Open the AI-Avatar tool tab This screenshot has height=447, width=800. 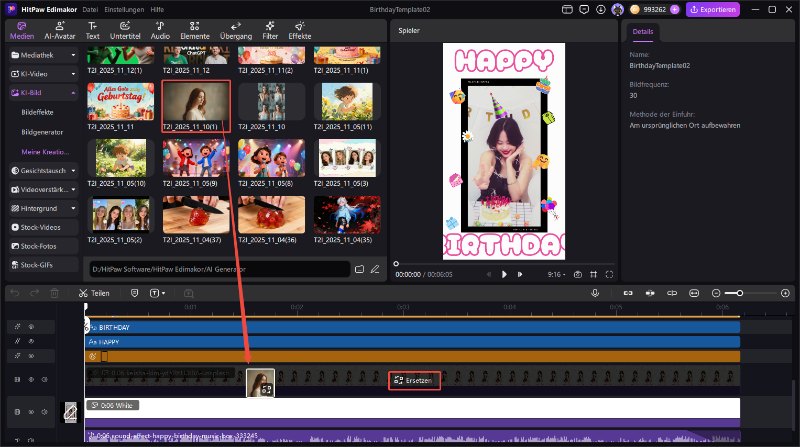[59, 29]
